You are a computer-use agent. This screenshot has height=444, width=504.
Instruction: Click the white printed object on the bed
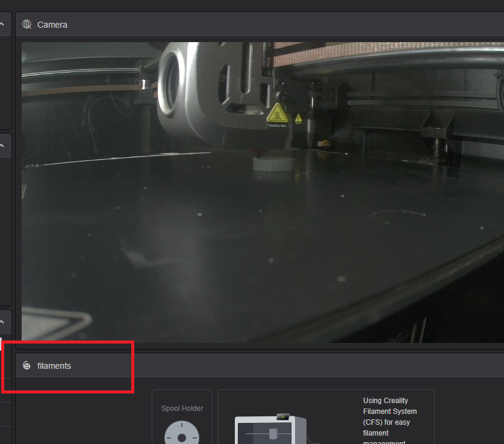pos(273,164)
